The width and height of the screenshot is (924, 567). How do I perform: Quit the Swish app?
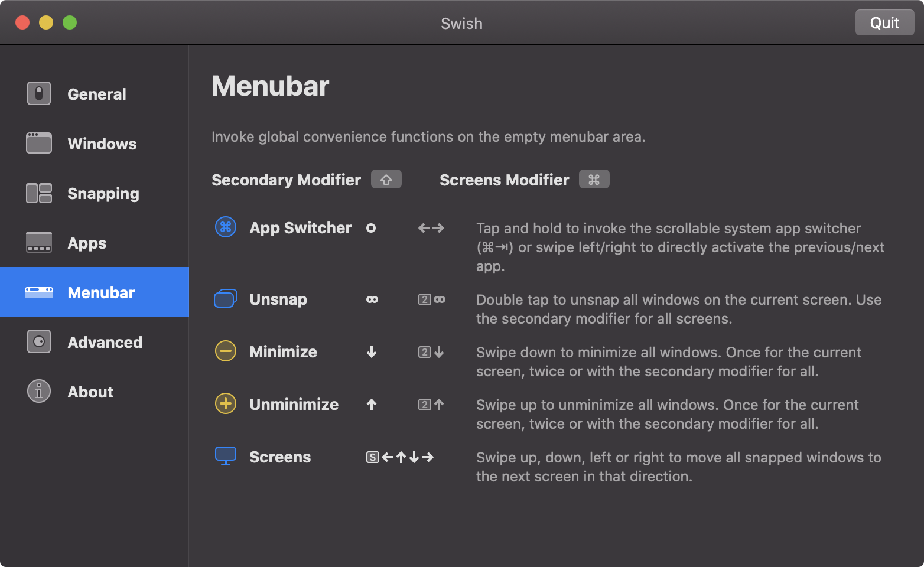(x=884, y=22)
